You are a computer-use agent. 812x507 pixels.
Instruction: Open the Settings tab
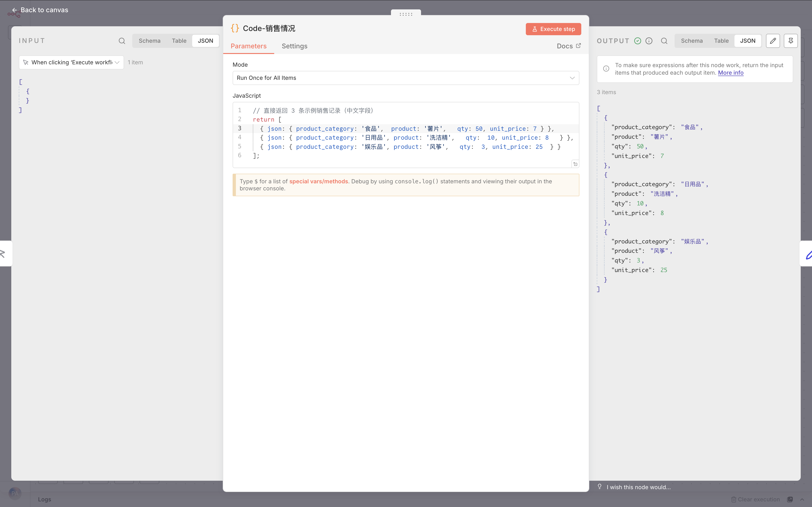click(294, 46)
